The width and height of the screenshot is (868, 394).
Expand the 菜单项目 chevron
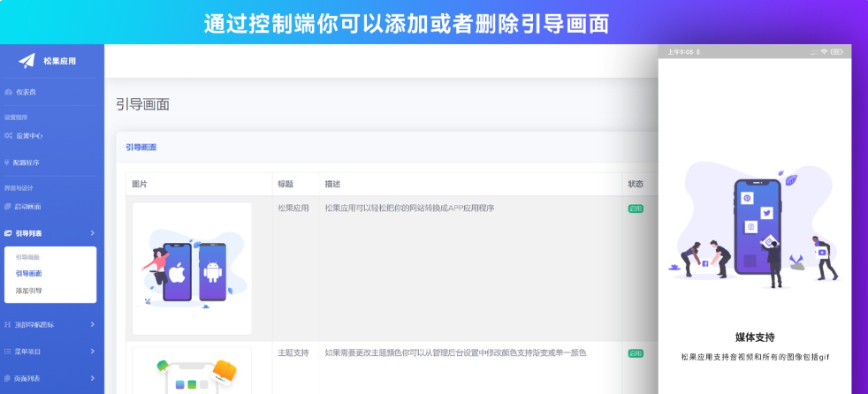click(92, 352)
